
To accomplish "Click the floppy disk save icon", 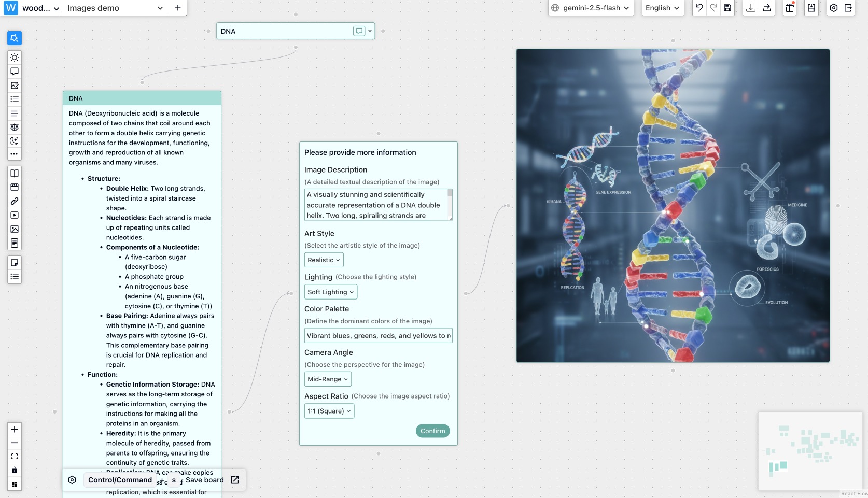I will tap(727, 8).
